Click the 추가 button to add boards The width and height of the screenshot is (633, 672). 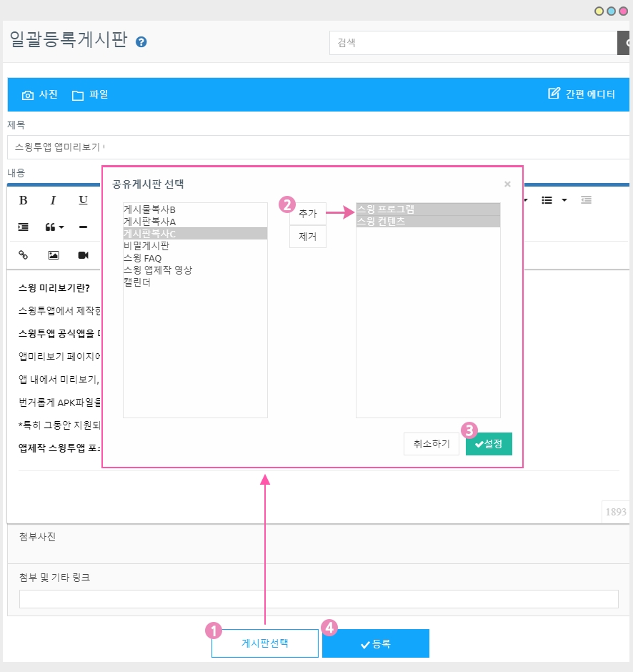[x=307, y=214]
